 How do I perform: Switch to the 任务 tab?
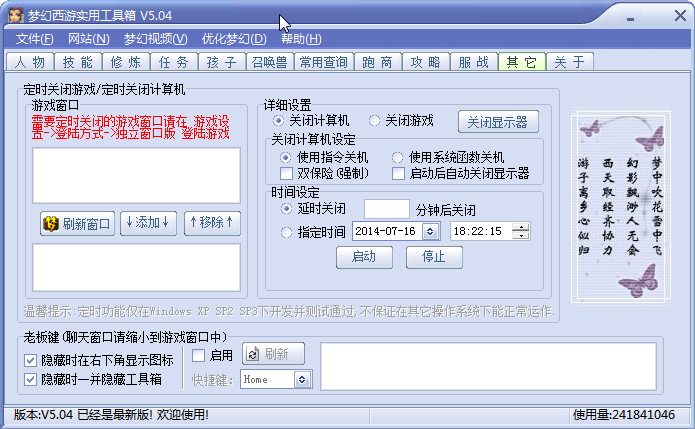pyautogui.click(x=174, y=62)
